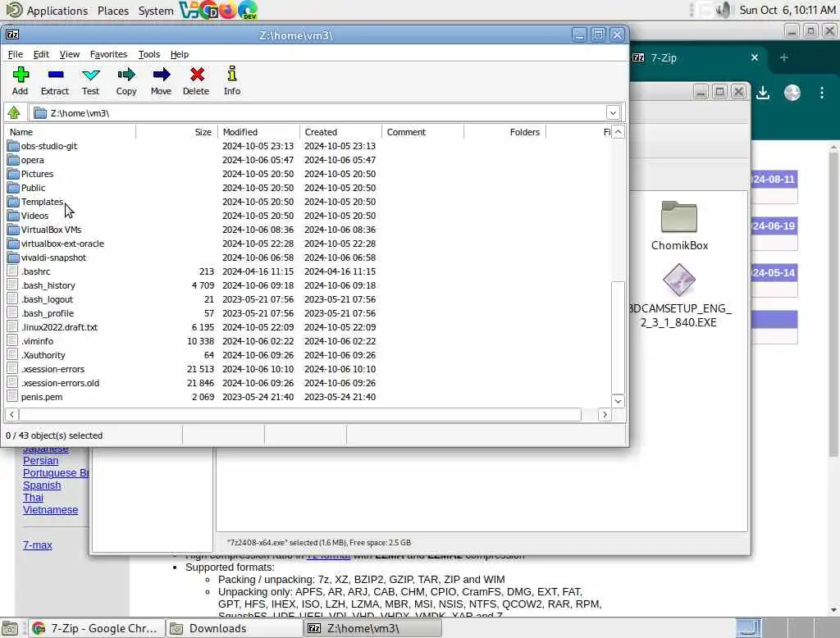Screen dimensions: 840x638
Task: Select the VirtualBox VMs folder icon
Action: 13,230
